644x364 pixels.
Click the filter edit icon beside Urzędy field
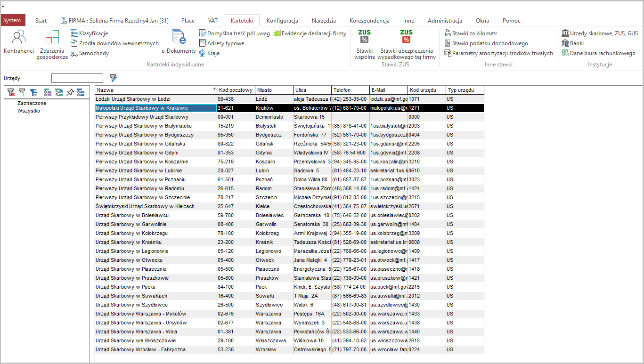click(x=113, y=78)
